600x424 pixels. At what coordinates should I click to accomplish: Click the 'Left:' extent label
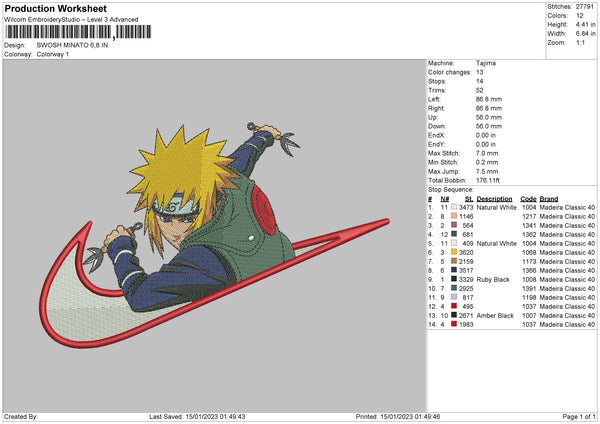point(434,99)
